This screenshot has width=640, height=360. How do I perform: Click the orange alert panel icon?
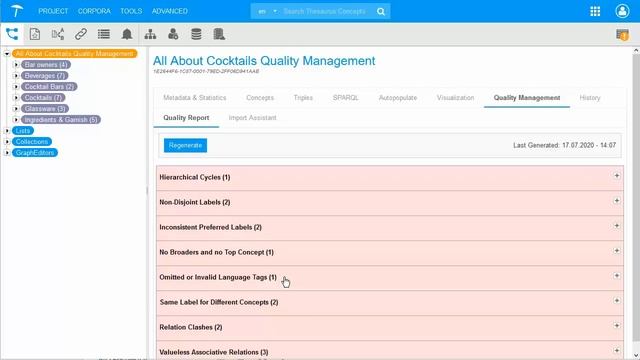tap(622, 35)
